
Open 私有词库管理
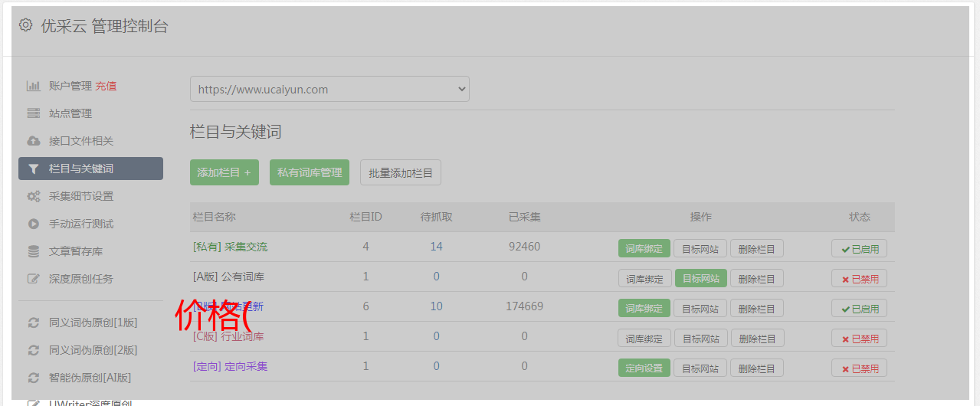tap(310, 172)
